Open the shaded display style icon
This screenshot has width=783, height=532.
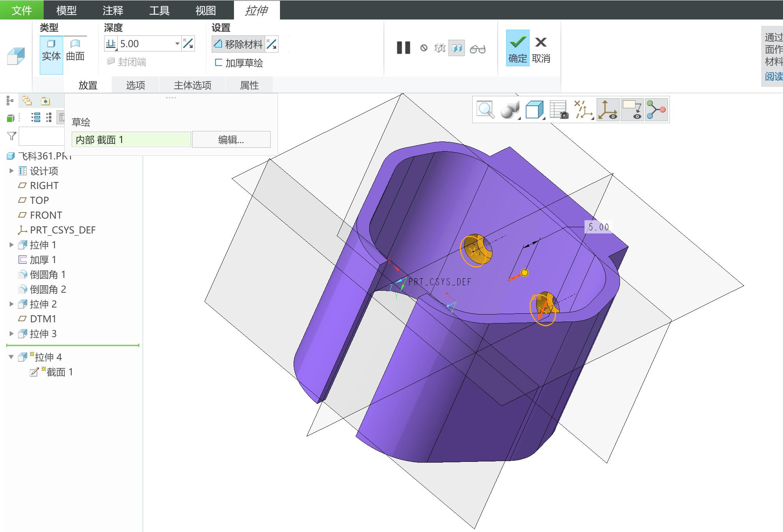point(510,110)
